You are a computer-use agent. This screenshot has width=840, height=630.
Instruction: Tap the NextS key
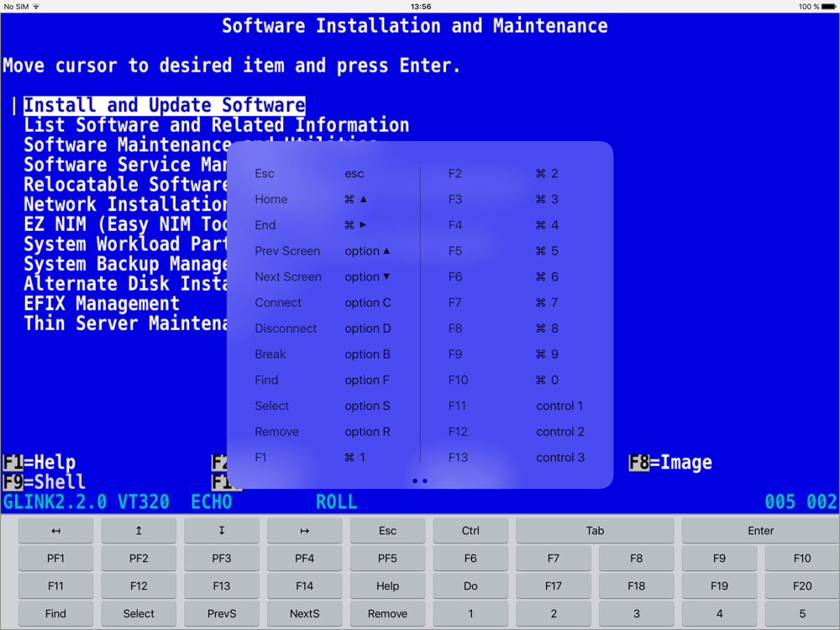click(x=304, y=614)
